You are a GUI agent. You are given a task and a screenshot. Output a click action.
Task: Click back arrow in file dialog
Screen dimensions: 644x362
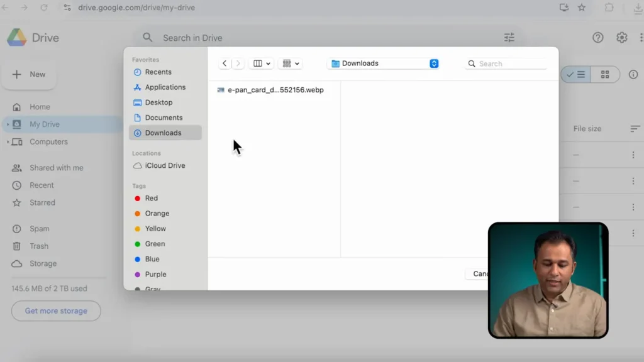click(x=225, y=63)
